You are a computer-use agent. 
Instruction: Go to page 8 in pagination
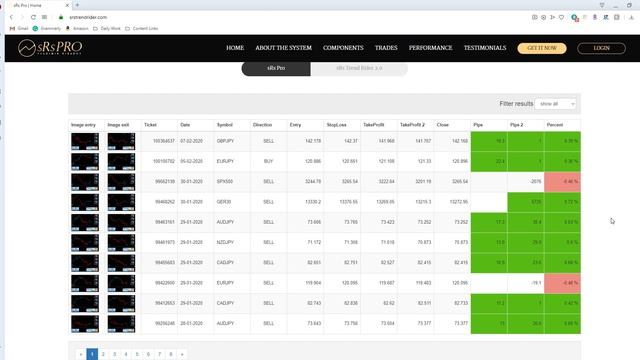(171, 354)
